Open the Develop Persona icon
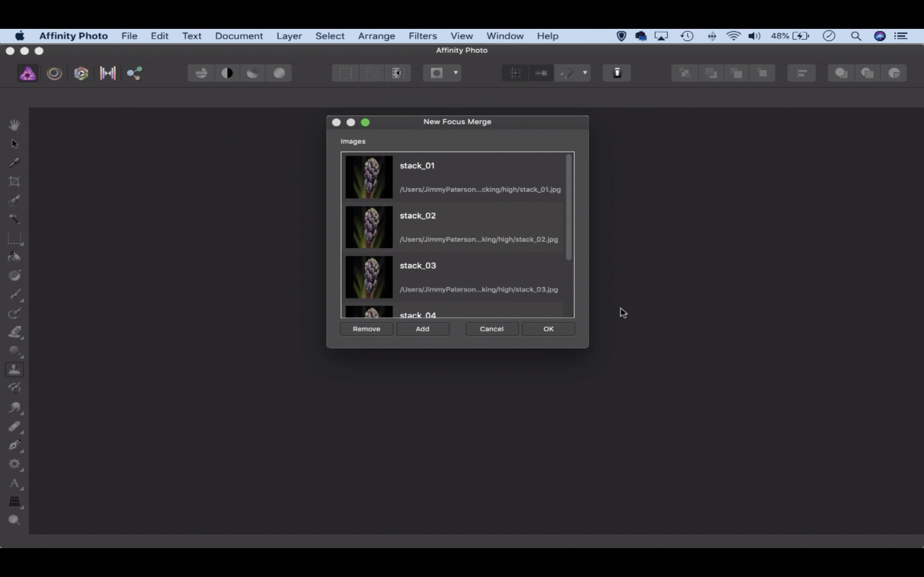 (81, 73)
